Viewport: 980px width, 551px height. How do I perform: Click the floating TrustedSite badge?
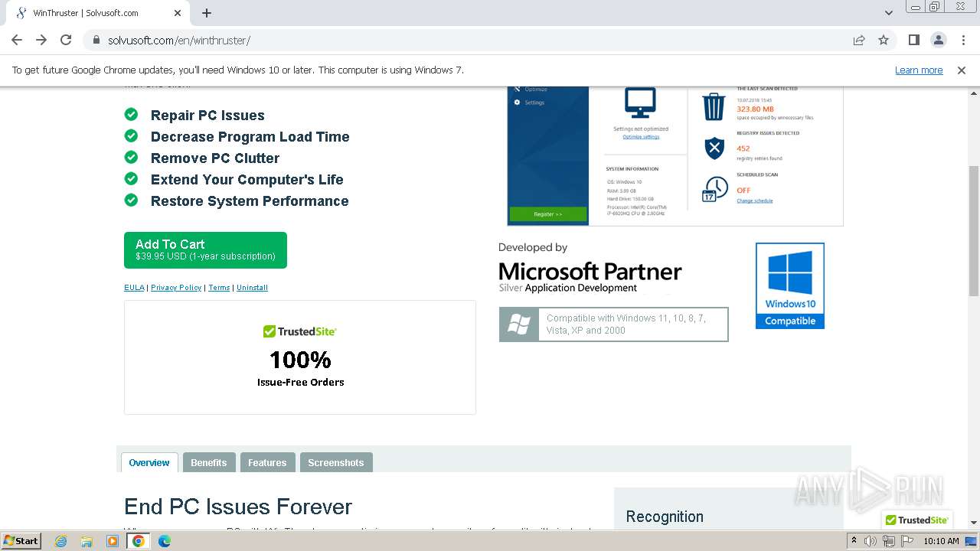[x=916, y=520]
